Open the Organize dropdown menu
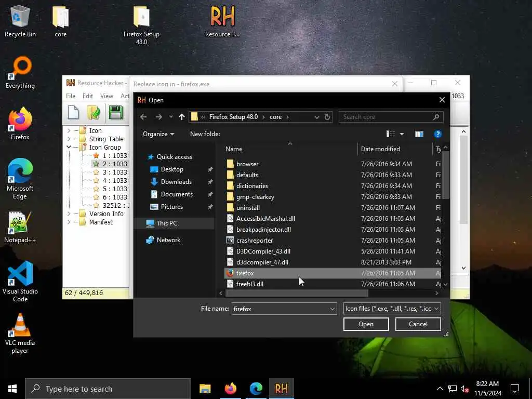Screen dimensions: 532x399 [x=158, y=134]
